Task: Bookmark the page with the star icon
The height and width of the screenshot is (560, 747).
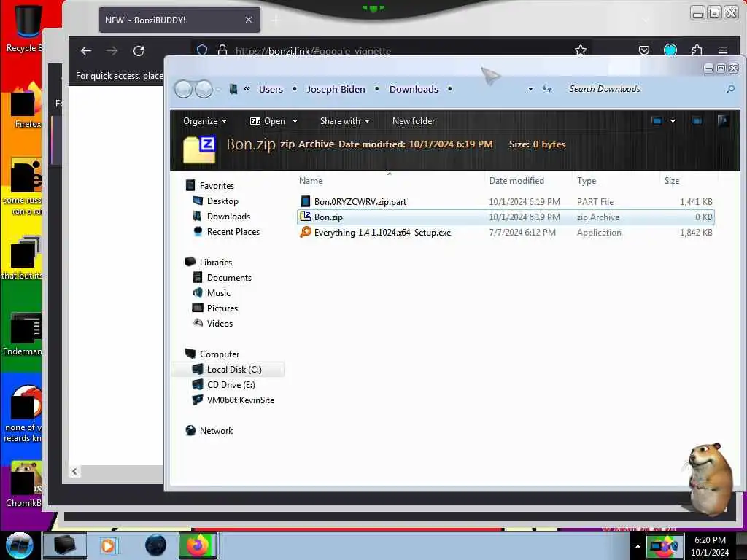Action: point(580,50)
